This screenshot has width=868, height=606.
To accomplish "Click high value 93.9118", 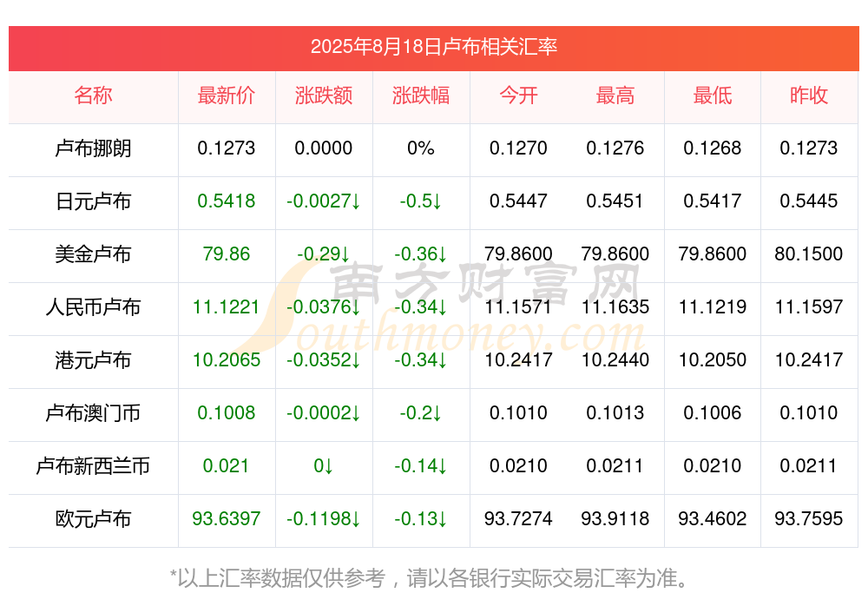I will (615, 519).
